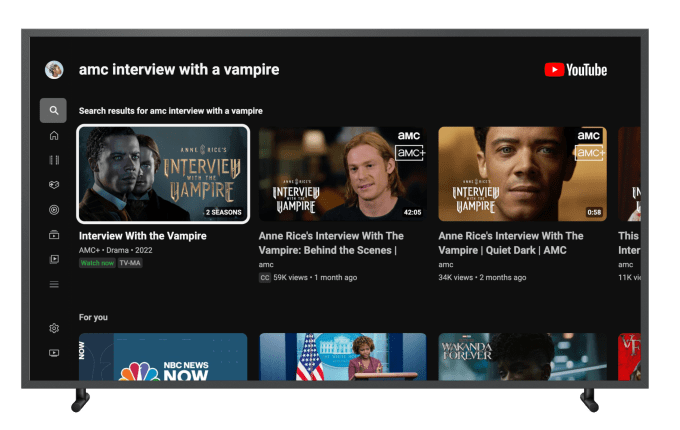Open the search icon in sidebar
The height and width of the screenshot is (430, 680).
(x=53, y=111)
